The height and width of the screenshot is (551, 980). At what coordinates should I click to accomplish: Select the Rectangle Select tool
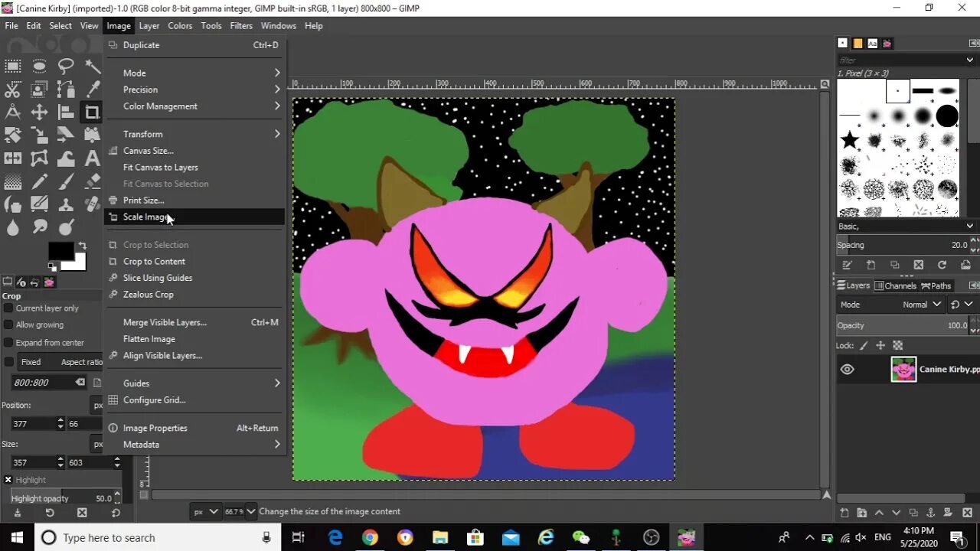[13, 66]
